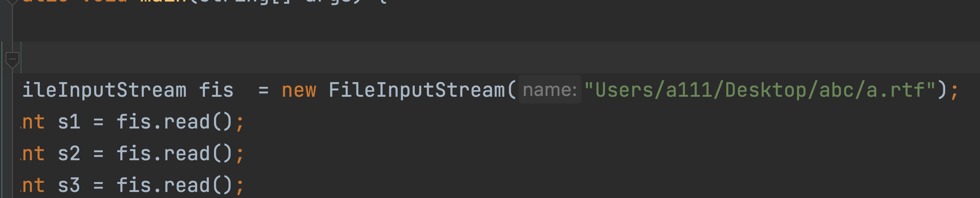Viewport: 980px width, 198px height.
Task: Click the 'new' keyword
Action: 299,90
